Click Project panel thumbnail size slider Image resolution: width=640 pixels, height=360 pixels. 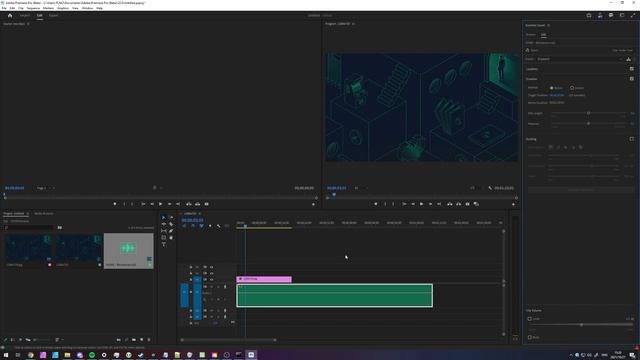[43, 340]
